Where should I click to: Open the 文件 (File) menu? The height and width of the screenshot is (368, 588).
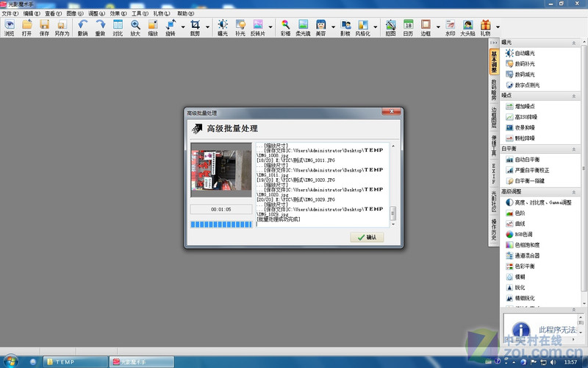tap(10, 13)
